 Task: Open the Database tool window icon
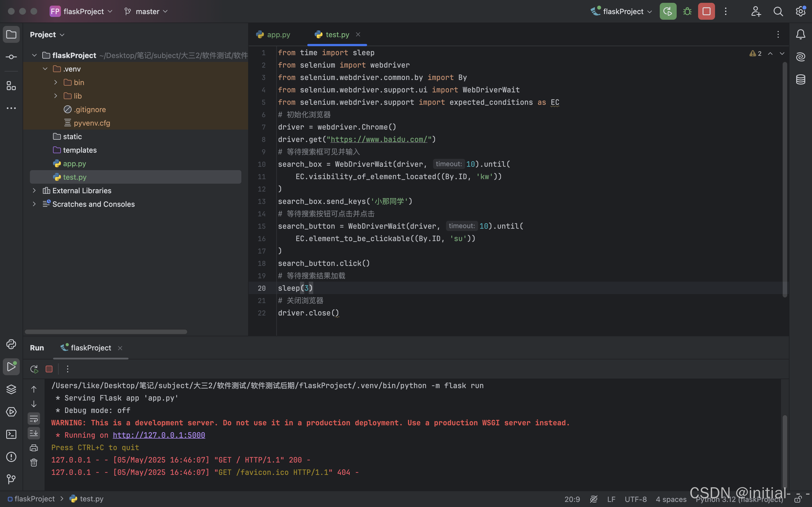coord(801,79)
